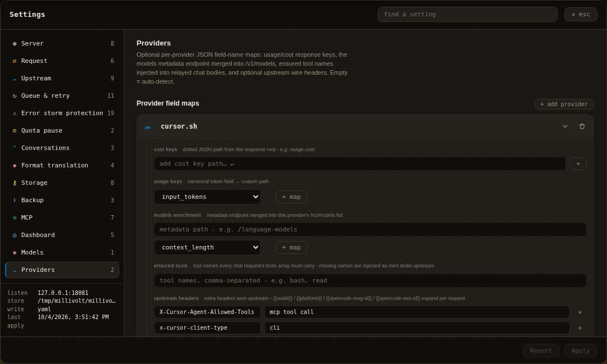Click the listen address 127.0.0.1:18081

click(63, 293)
